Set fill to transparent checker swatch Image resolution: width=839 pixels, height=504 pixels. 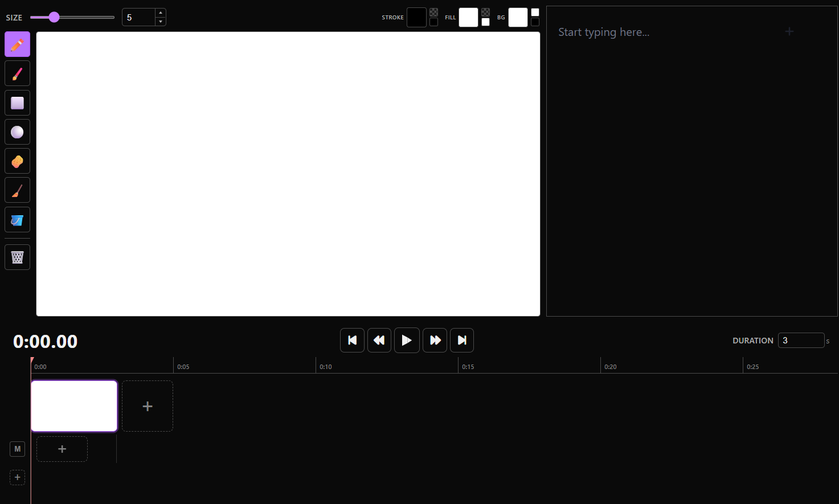click(x=485, y=13)
